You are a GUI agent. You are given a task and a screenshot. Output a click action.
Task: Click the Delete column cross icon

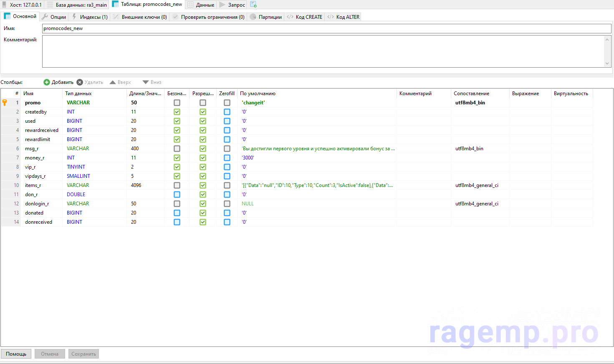click(80, 82)
